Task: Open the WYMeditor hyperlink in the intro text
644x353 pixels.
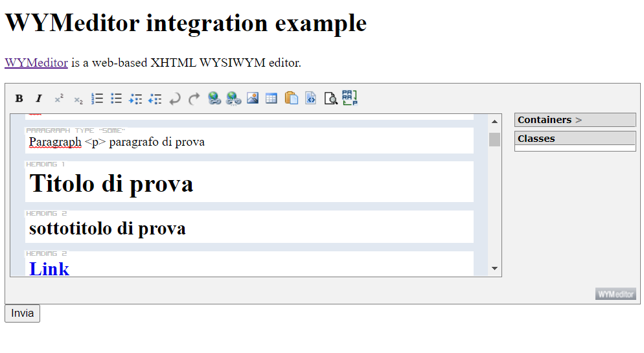Action: [36, 63]
